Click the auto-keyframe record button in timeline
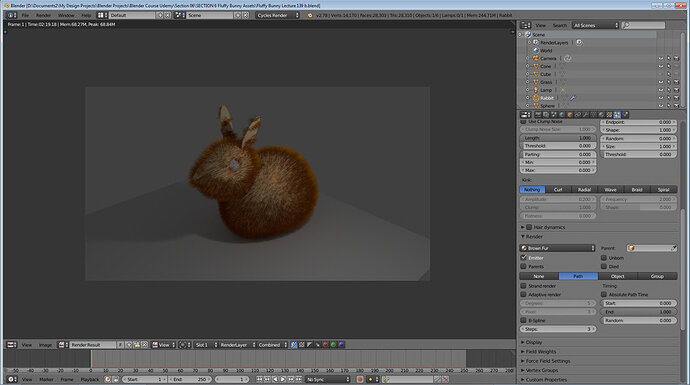690x385 pixels. [360, 379]
